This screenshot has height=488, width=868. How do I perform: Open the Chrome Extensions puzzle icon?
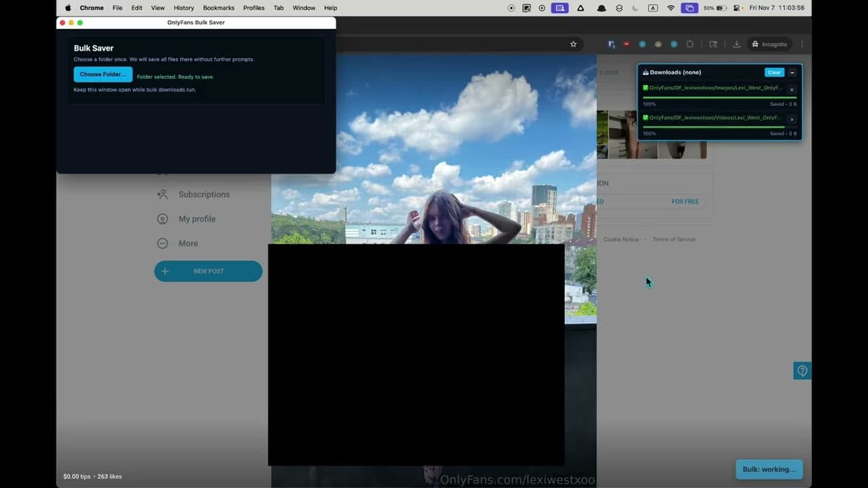tap(690, 44)
